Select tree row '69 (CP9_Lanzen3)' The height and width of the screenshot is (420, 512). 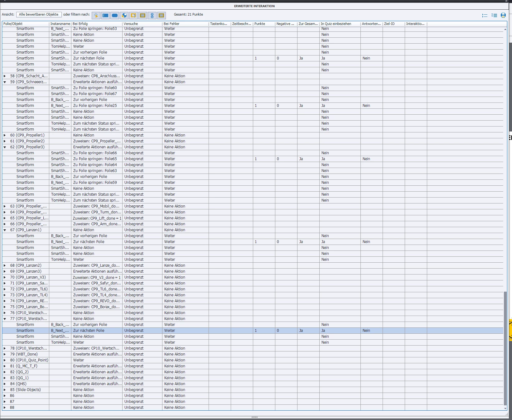coord(26,271)
